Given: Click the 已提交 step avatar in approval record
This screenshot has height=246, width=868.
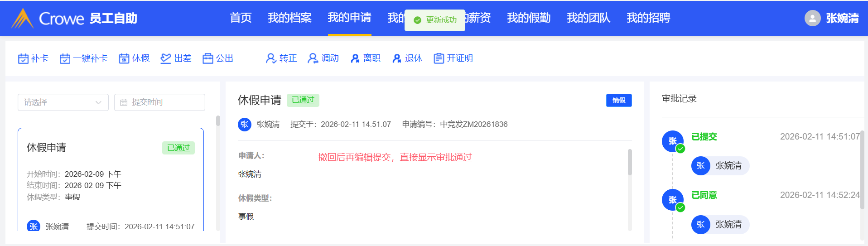Looking at the screenshot, I should [673, 141].
